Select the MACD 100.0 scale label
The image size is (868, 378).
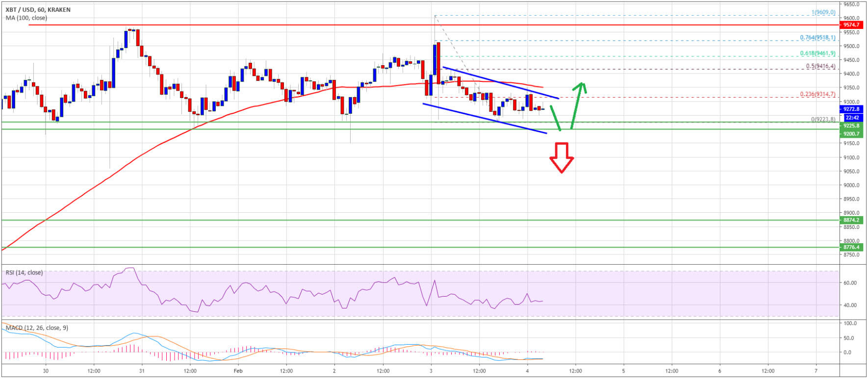[x=850, y=324]
